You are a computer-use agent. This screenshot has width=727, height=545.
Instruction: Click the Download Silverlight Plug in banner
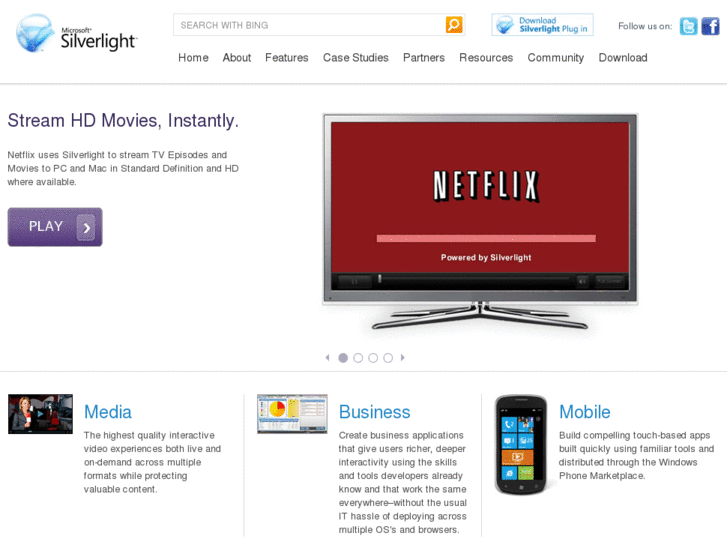point(542,25)
